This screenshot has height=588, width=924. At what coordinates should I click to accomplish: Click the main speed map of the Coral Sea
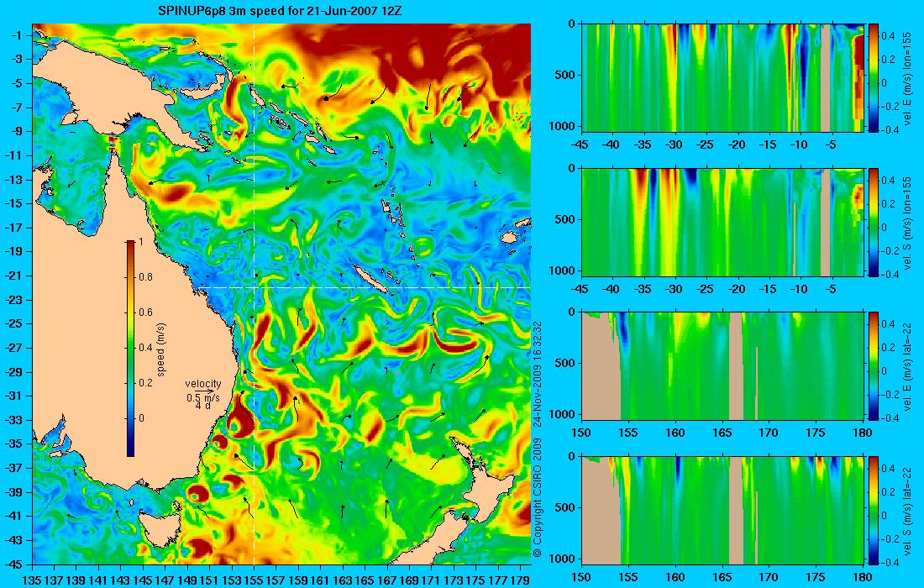tap(281, 294)
